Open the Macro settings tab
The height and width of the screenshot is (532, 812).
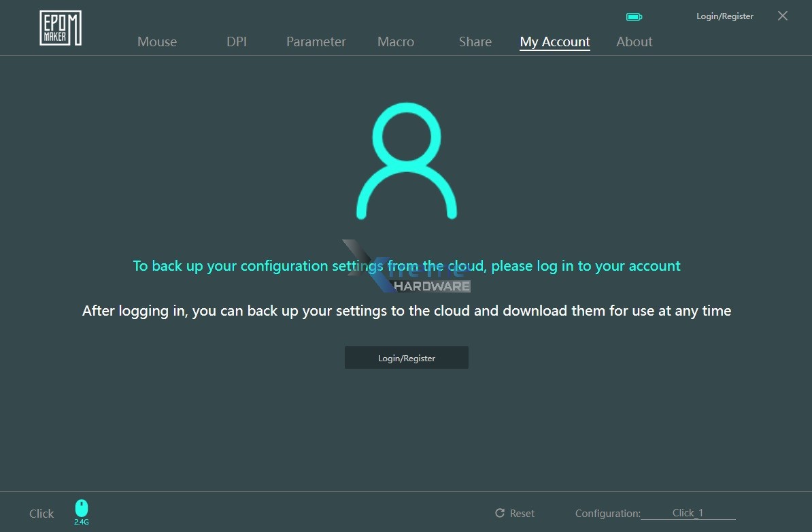tap(395, 41)
